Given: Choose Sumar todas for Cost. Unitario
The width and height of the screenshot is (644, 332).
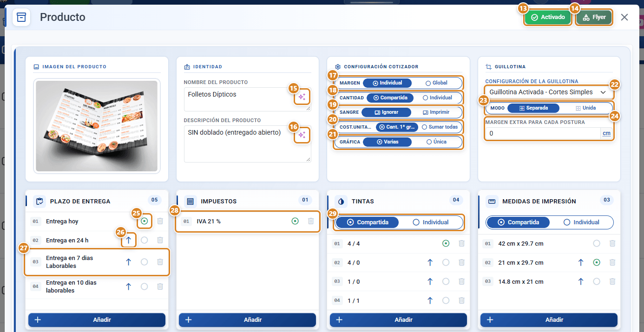Looking at the screenshot, I should point(440,127).
